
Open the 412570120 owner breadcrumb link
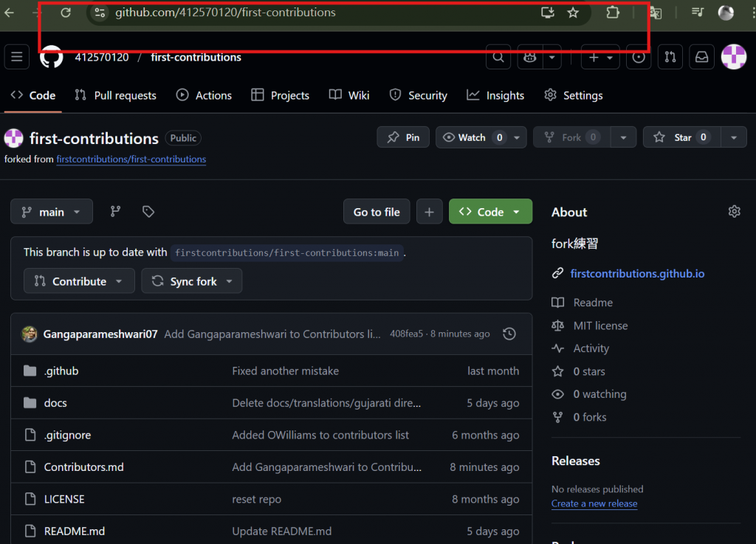coord(102,58)
